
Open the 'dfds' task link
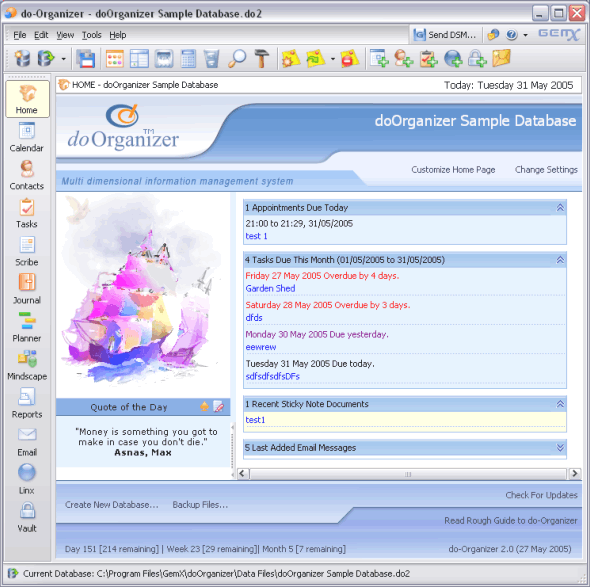[254, 318]
